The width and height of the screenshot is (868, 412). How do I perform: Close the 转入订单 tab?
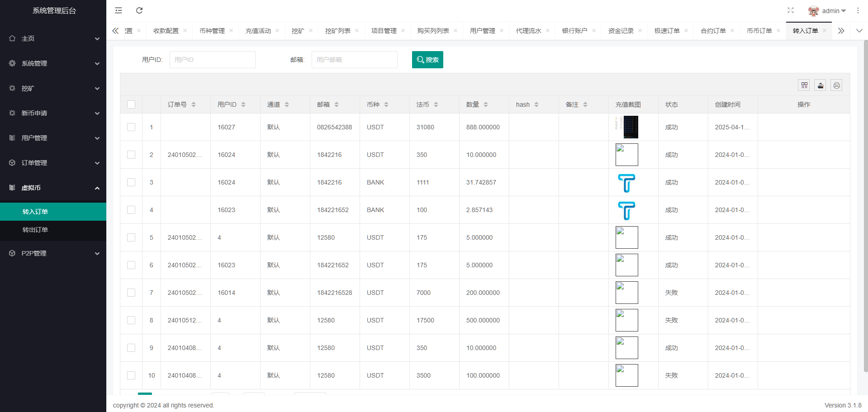pyautogui.click(x=825, y=31)
